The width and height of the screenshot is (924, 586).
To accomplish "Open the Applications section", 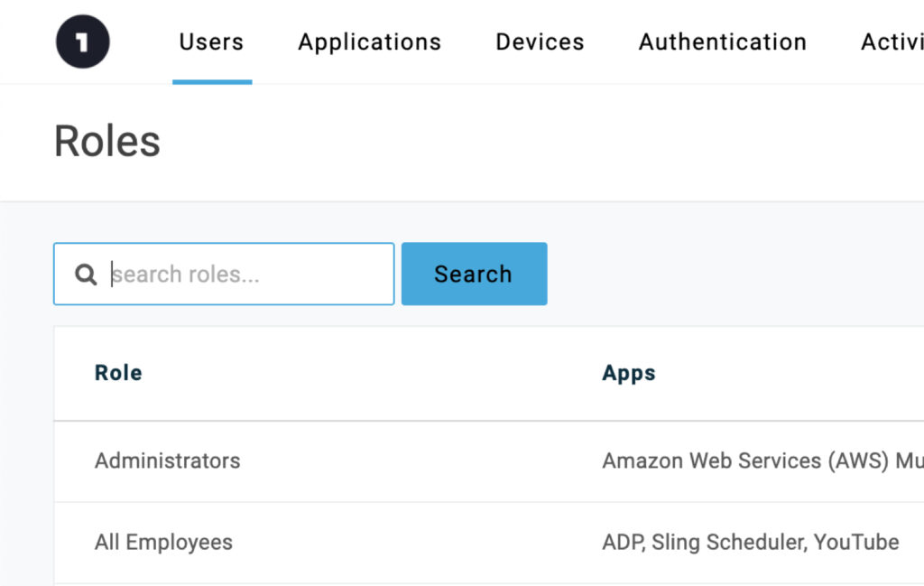I will pyautogui.click(x=368, y=42).
